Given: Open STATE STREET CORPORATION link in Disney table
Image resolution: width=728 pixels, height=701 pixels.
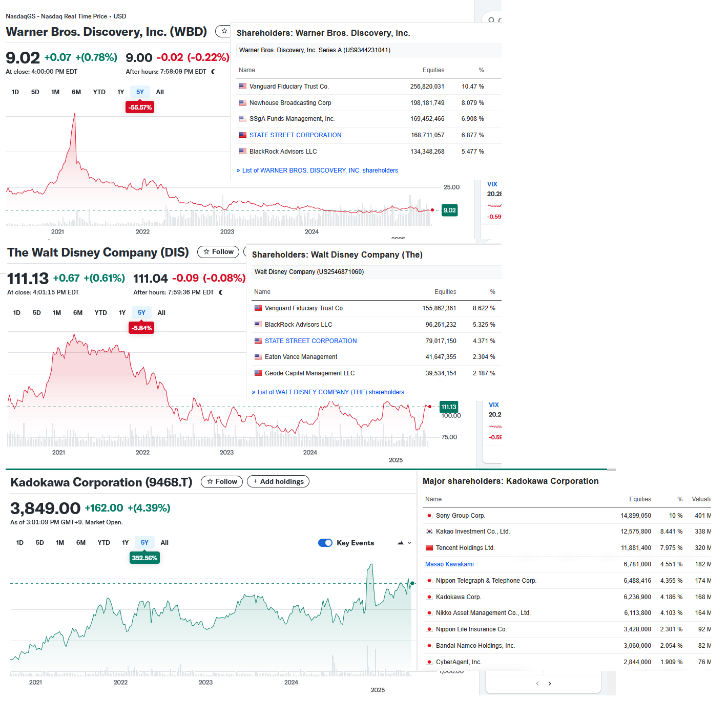Looking at the screenshot, I should pos(311,341).
